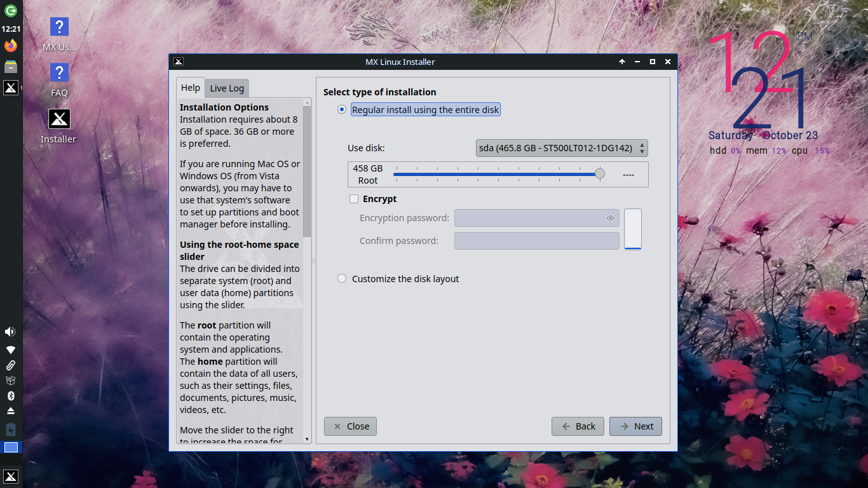Open the MX start menu button
Viewport: 868px width, 488px height.
coord(11,477)
